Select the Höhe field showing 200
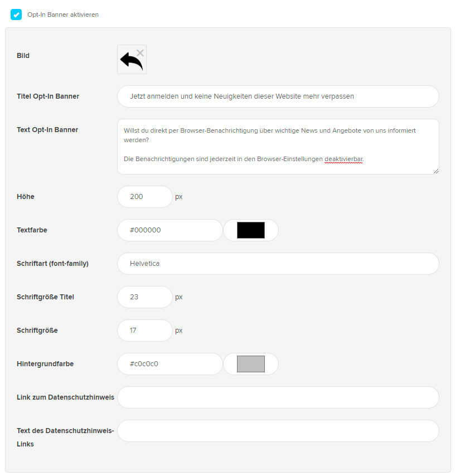 point(145,197)
